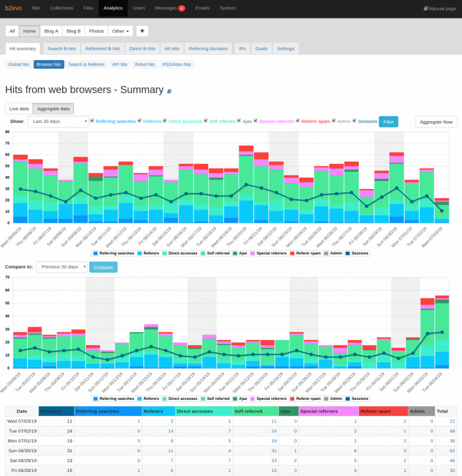
Task: Open the Site menu
Action: pos(36,8)
